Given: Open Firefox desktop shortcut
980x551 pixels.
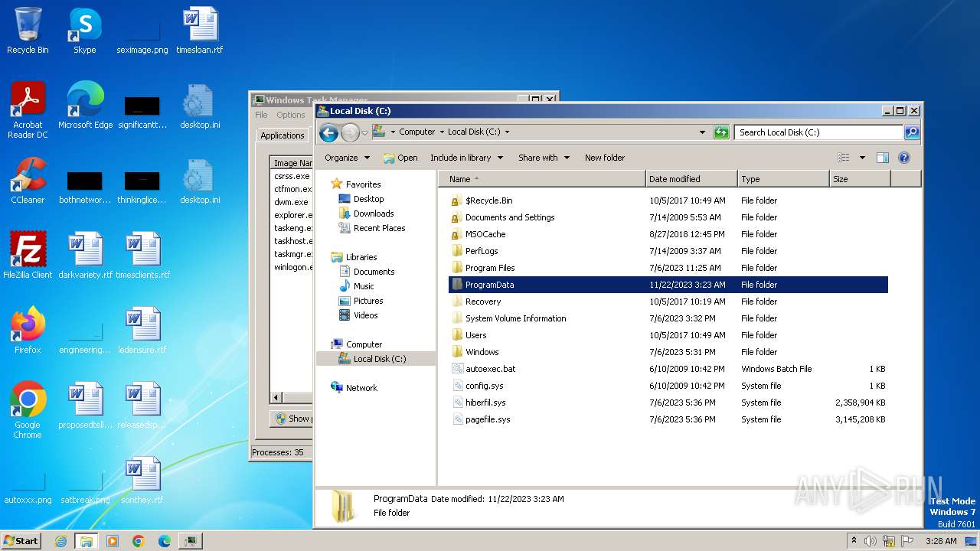Looking at the screenshot, I should point(28,331).
